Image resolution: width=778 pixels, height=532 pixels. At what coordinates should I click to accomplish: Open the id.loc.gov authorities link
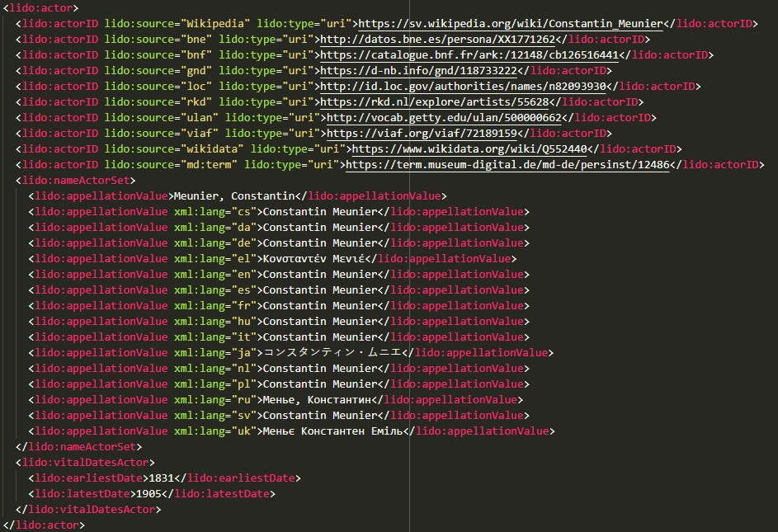463,87
